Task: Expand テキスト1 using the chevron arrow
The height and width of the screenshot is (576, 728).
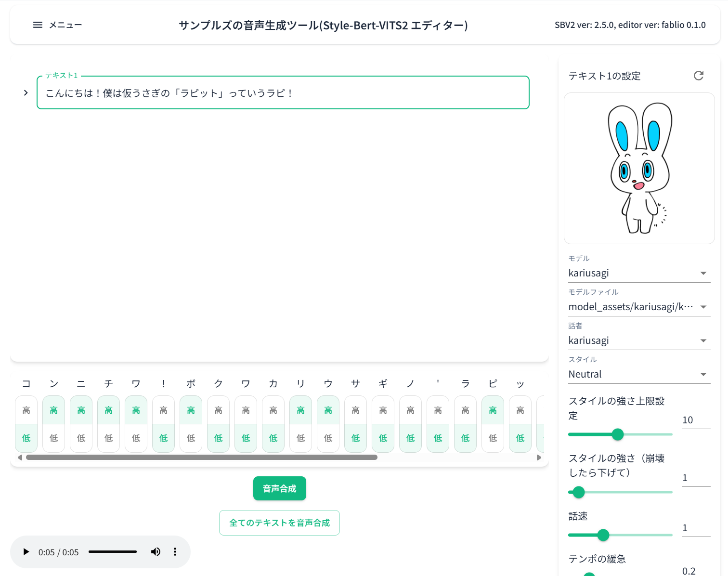Action: point(26,92)
